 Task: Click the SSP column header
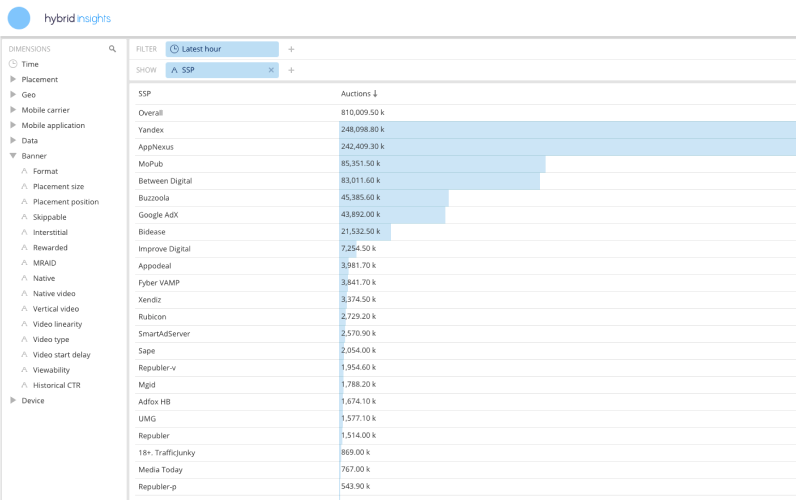[145, 93]
